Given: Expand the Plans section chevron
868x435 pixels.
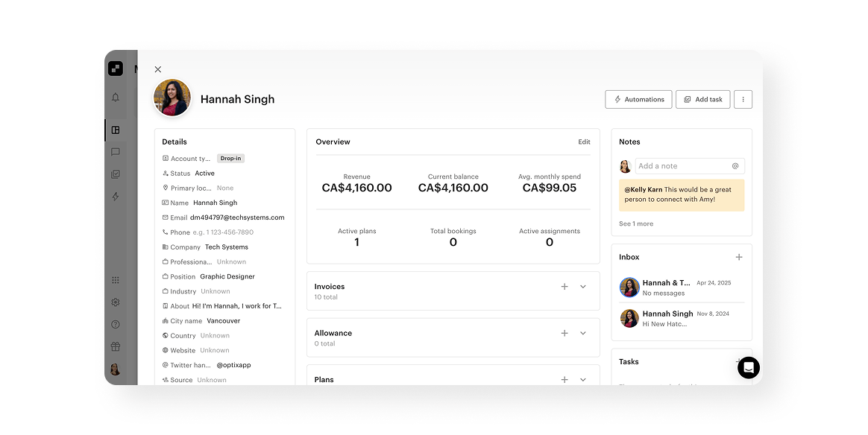Looking at the screenshot, I should [x=583, y=379].
